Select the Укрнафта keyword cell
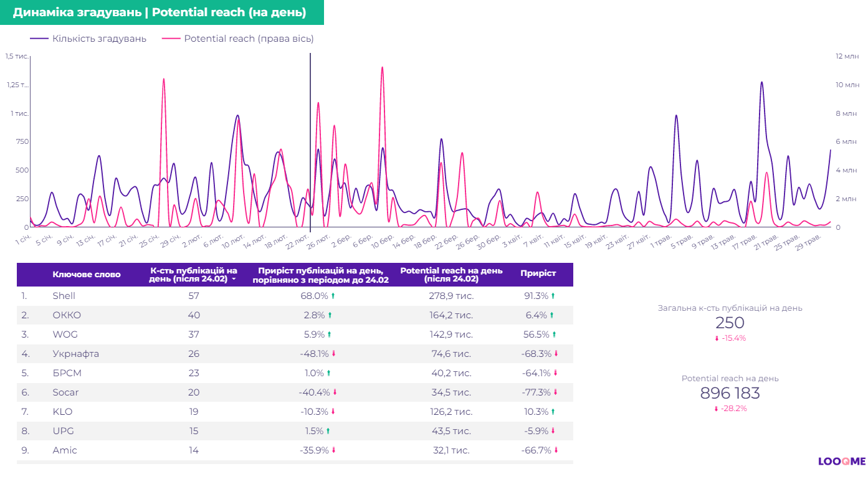 [x=75, y=354]
